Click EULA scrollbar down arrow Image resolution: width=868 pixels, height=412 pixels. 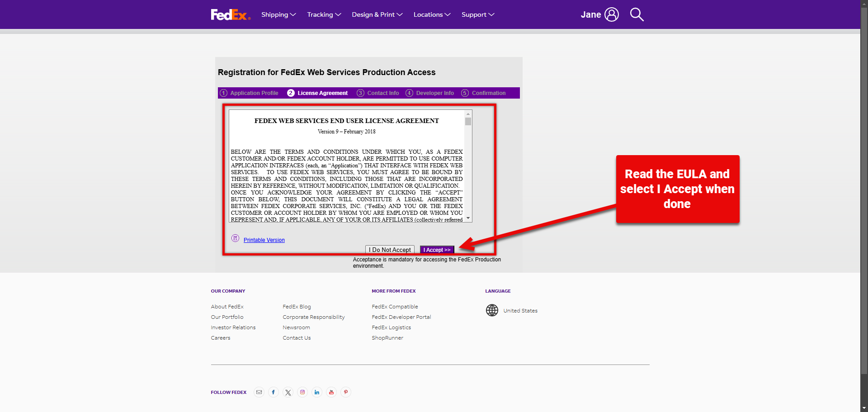click(x=468, y=218)
